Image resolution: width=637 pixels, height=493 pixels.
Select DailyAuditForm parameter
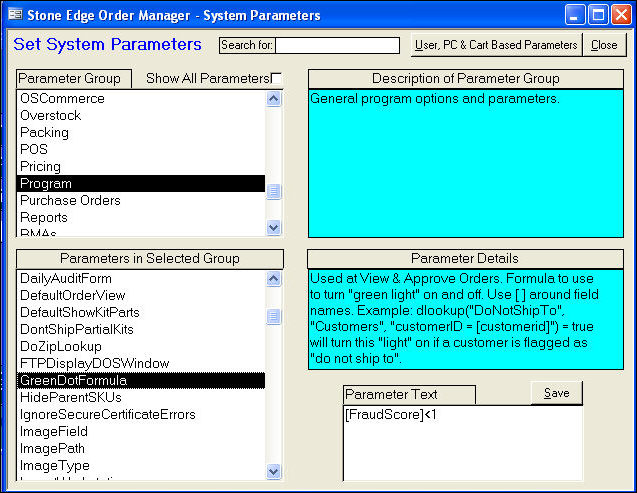141,279
